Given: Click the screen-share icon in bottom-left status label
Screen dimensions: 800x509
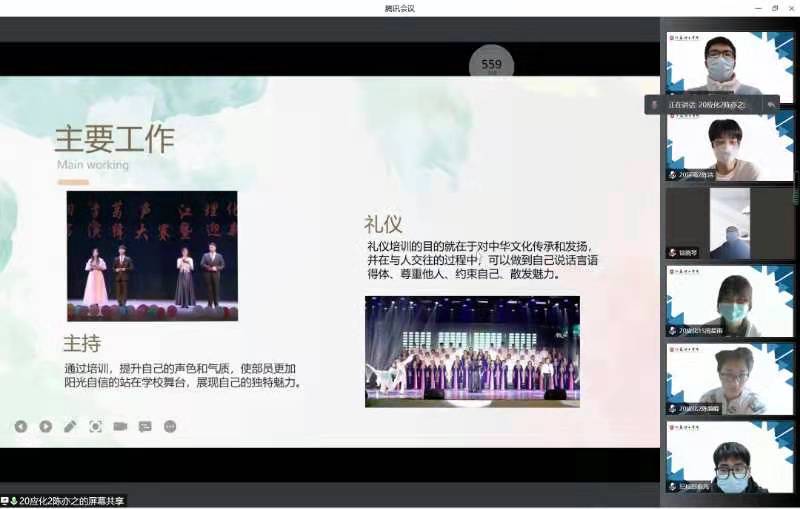Looking at the screenshot, I should pos(6,501).
